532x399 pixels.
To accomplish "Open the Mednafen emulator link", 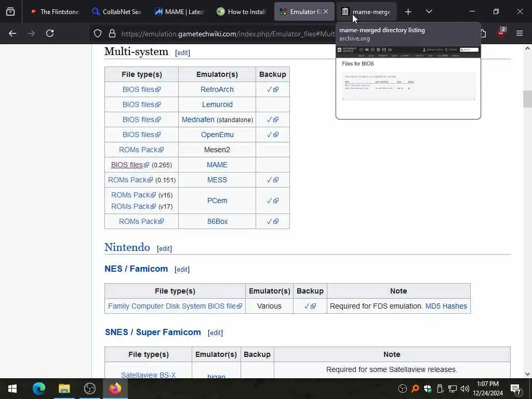I will 198,120.
